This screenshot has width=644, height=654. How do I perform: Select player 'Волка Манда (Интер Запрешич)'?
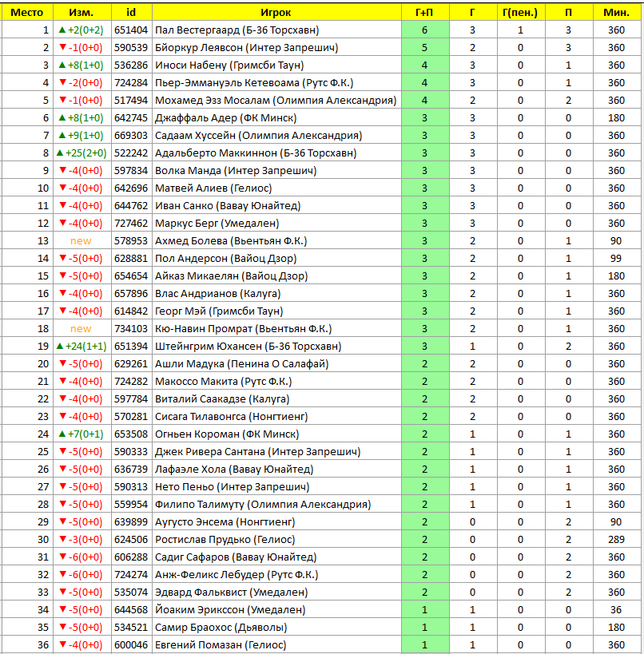pyautogui.click(x=236, y=170)
